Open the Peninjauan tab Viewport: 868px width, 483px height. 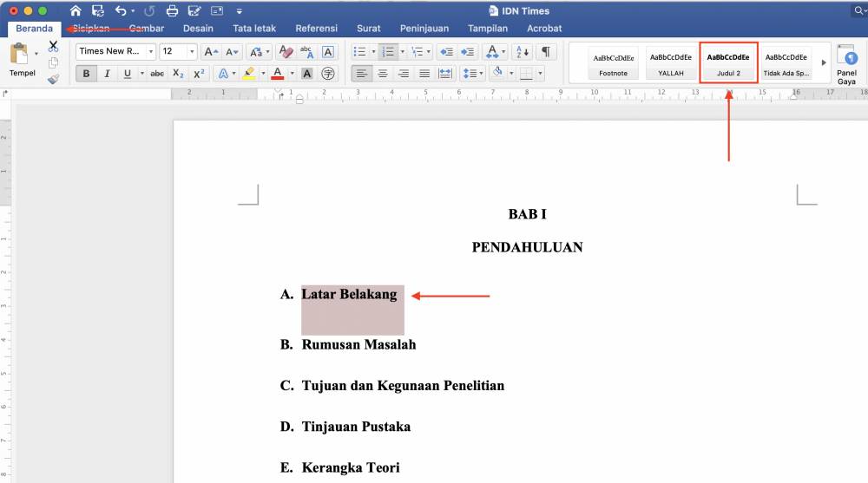tap(424, 29)
